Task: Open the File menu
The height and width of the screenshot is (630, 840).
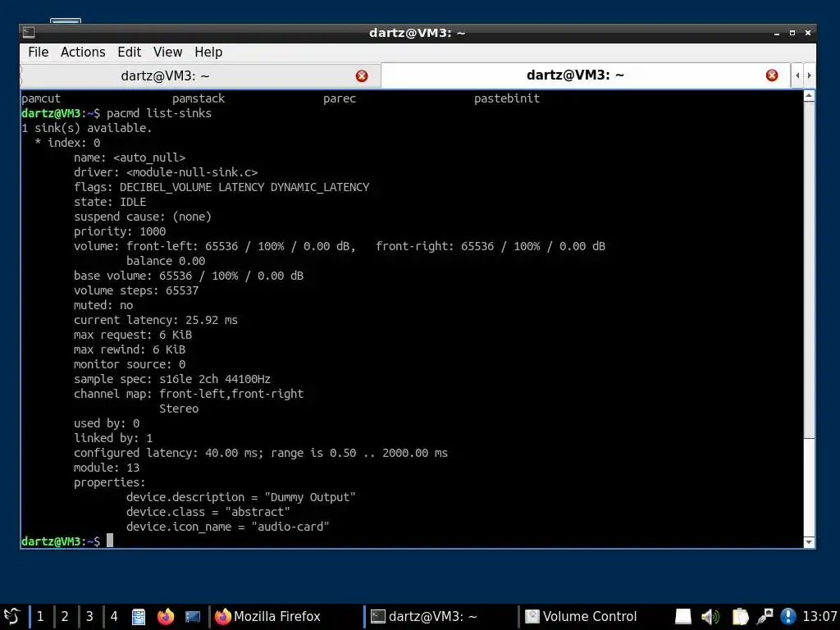Action: (38, 52)
